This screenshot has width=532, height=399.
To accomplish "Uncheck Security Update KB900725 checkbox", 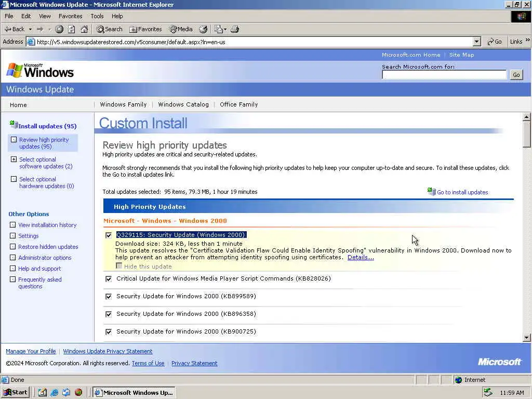I will coord(109,332).
